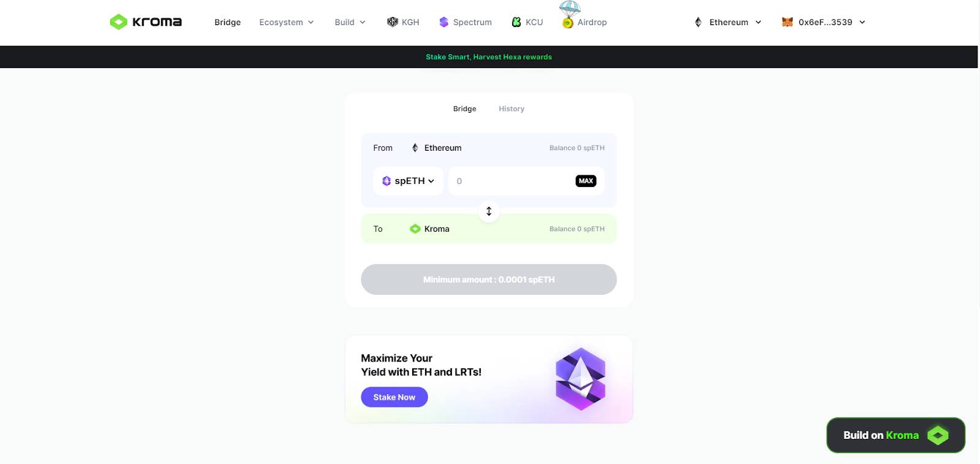Open Spectrum via its purple icon
Viewport: 980px width, 464px height.
444,22
